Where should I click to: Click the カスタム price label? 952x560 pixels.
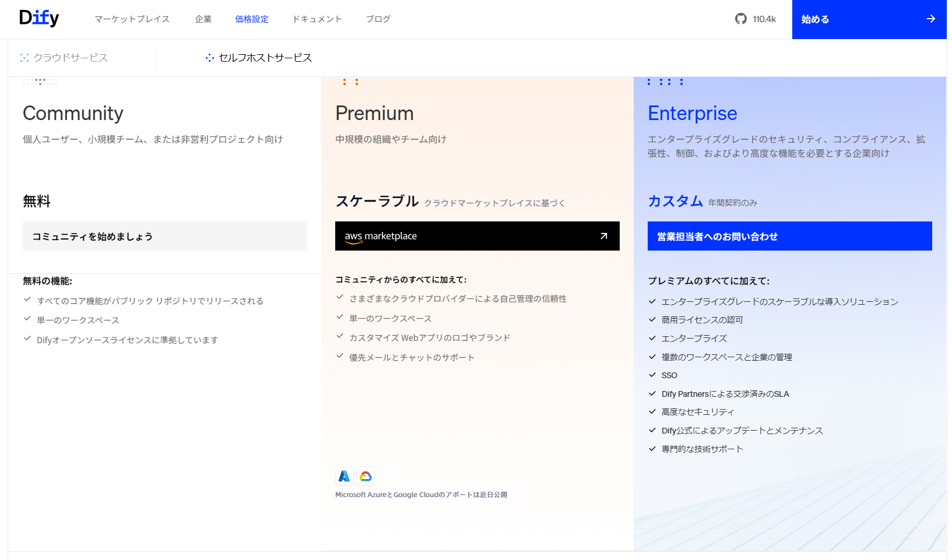pyautogui.click(x=676, y=201)
